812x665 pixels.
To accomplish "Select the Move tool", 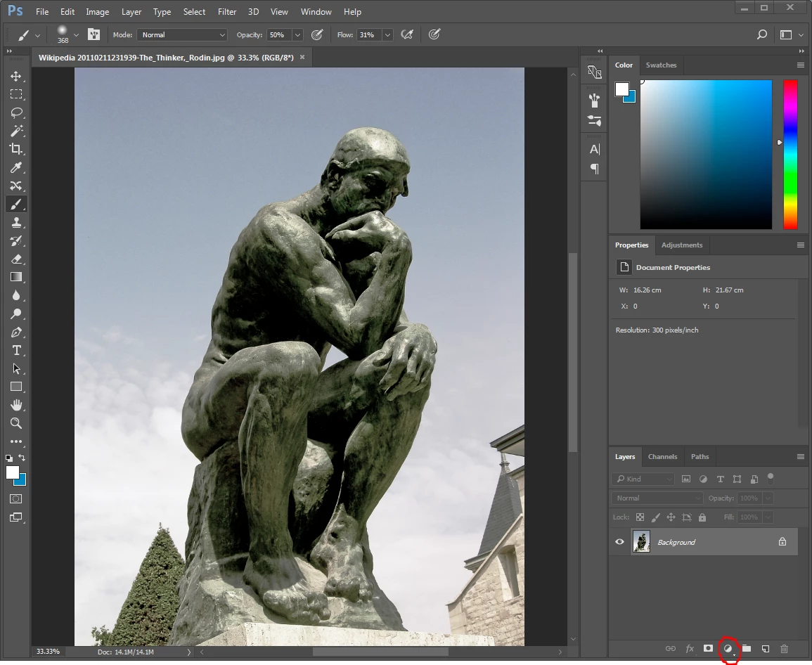I will [x=16, y=76].
